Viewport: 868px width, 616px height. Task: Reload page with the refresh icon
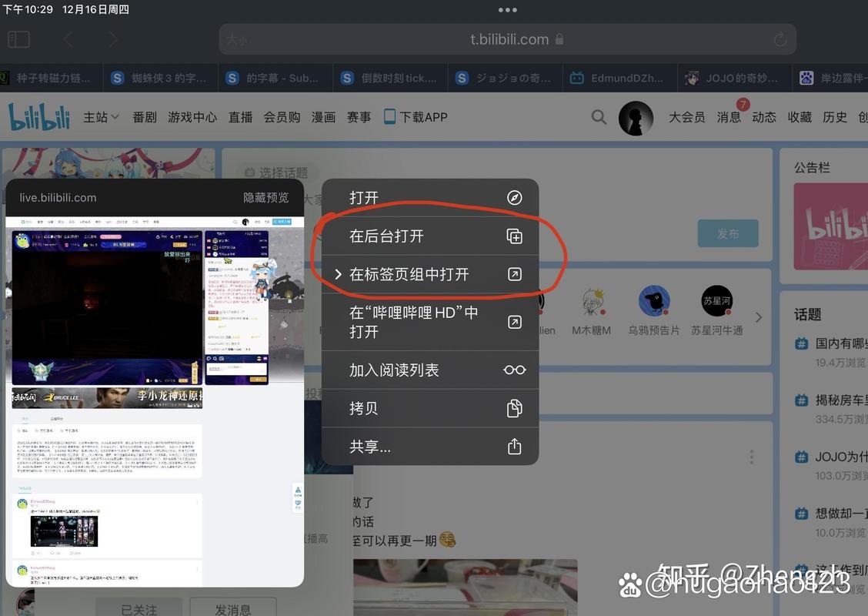780,39
